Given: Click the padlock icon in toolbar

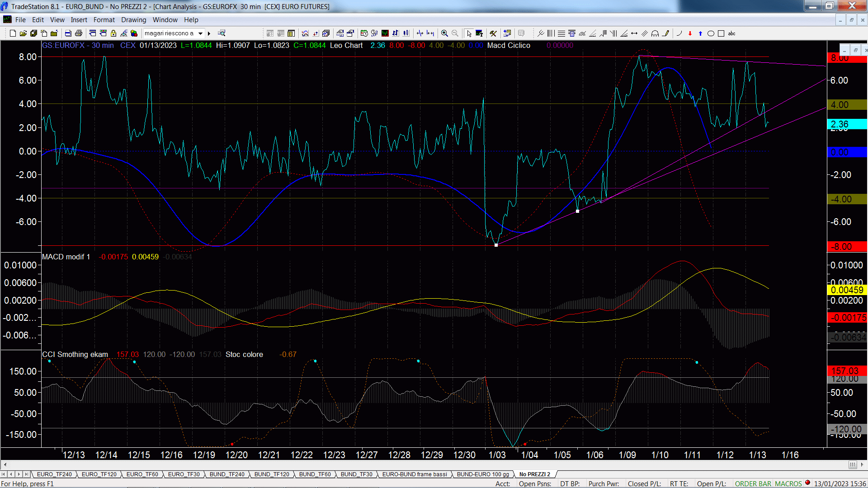Looking at the screenshot, I should [113, 33].
